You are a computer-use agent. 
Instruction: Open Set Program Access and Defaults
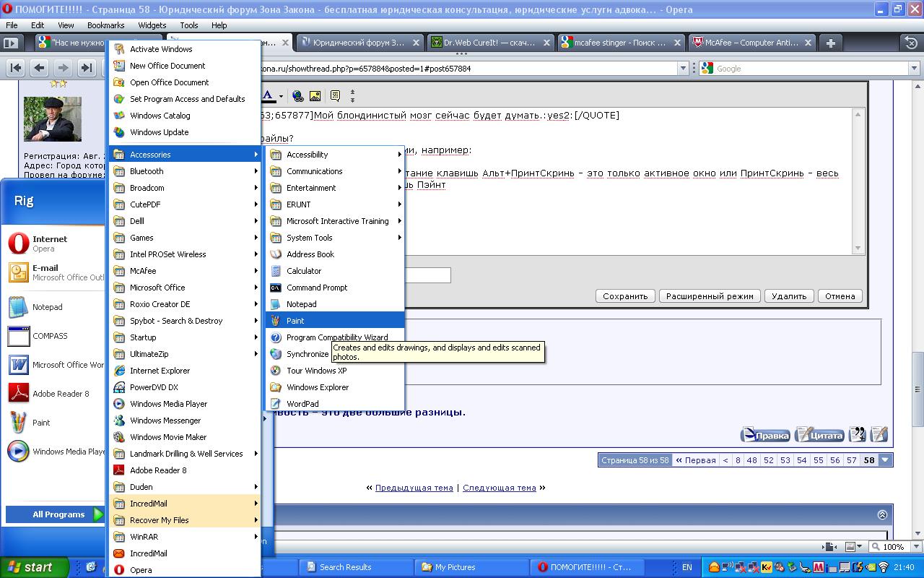pos(185,99)
